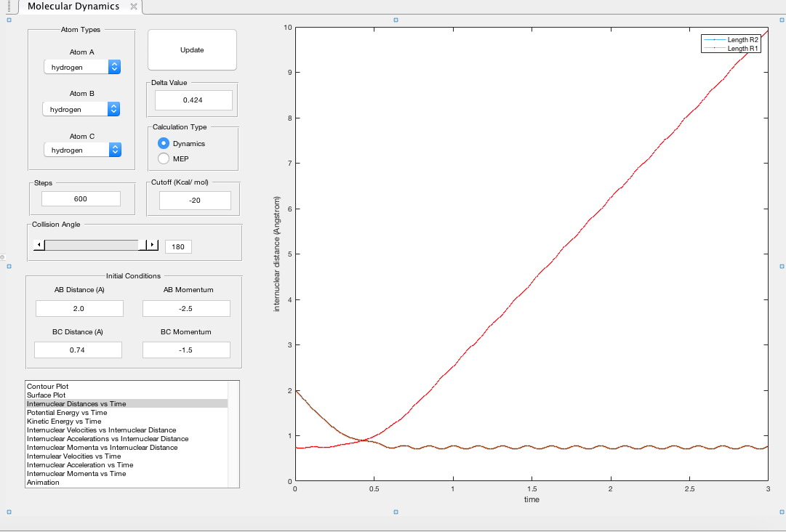Select Animation in the plot list
Viewport: 786px width, 532px height.
click(x=127, y=483)
